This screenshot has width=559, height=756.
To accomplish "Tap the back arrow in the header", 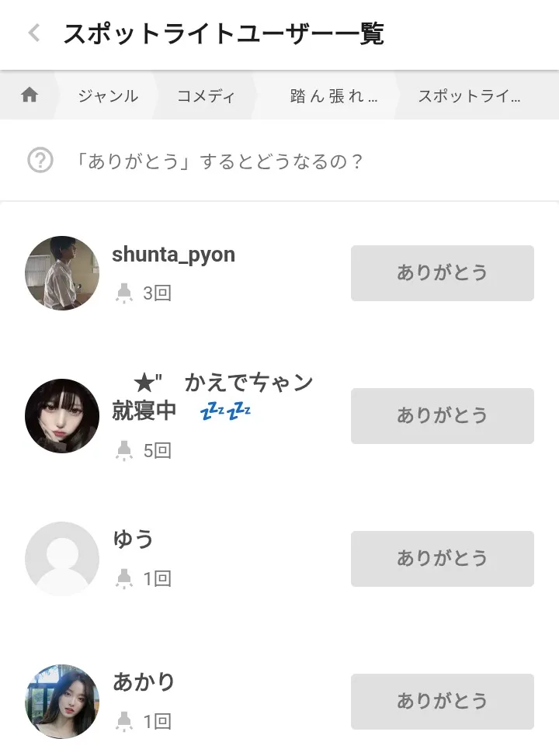I will [x=33, y=33].
